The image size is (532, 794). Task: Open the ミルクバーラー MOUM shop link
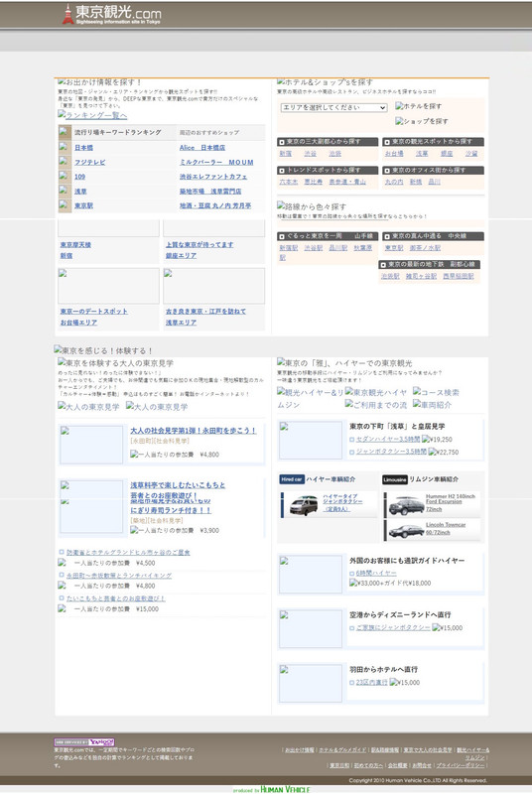[x=216, y=162]
